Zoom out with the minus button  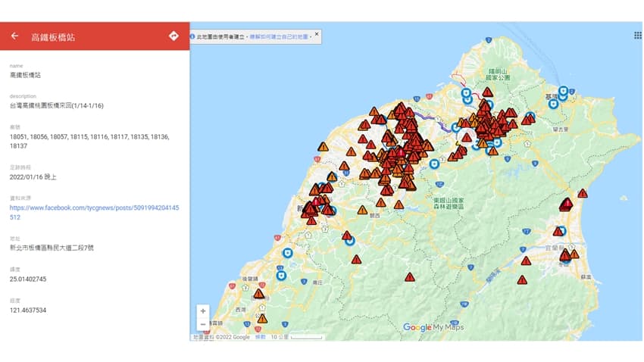(203, 324)
